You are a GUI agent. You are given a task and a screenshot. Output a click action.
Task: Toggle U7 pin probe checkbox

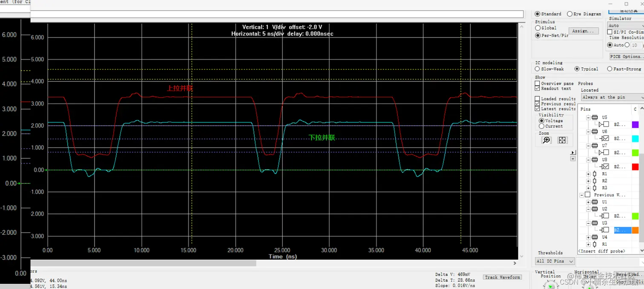pos(606,152)
